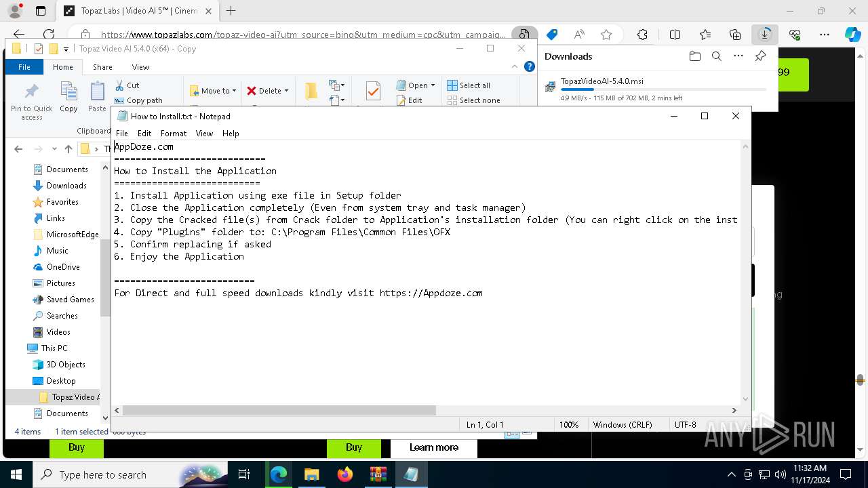Search downloads magnifier icon in Edge
868x488 pixels.
click(x=717, y=56)
